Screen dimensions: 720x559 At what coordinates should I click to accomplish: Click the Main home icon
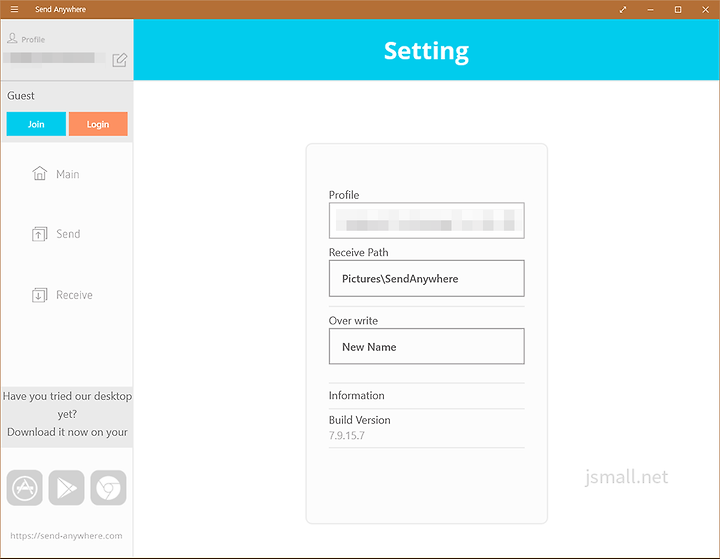pyautogui.click(x=39, y=174)
